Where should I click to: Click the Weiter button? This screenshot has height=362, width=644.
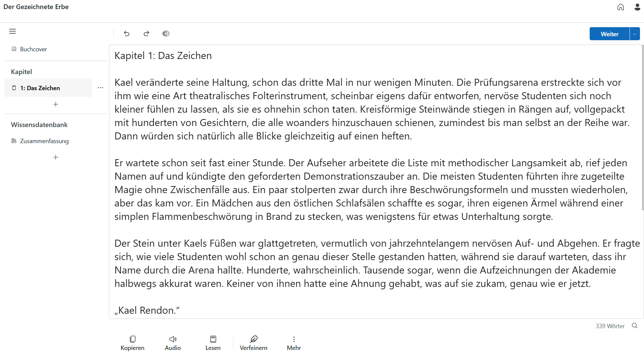coord(609,34)
